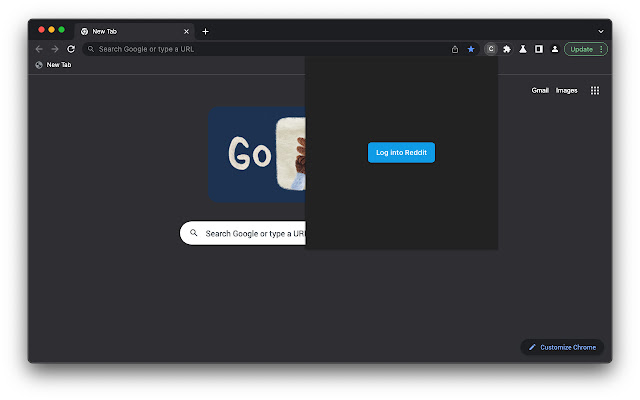Image resolution: width=640 pixels, height=400 pixels.
Task: Open Chrome three-dot menu beside Update
Action: pyautogui.click(x=601, y=49)
